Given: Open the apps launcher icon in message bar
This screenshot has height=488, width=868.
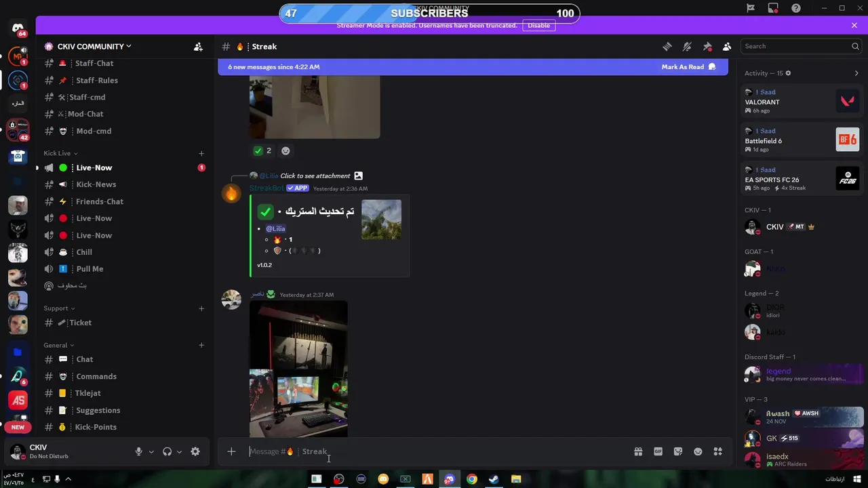Looking at the screenshot, I should (x=718, y=451).
